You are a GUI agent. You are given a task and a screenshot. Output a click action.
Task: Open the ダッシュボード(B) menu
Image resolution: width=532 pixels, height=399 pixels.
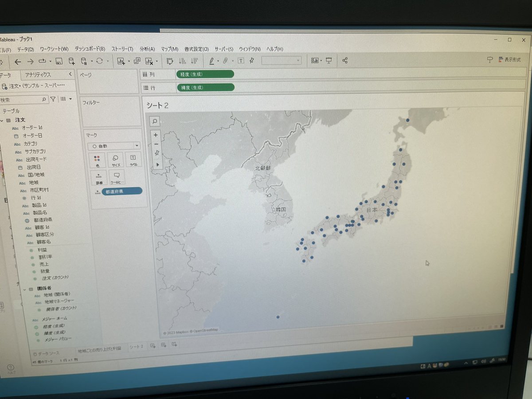[90, 49]
